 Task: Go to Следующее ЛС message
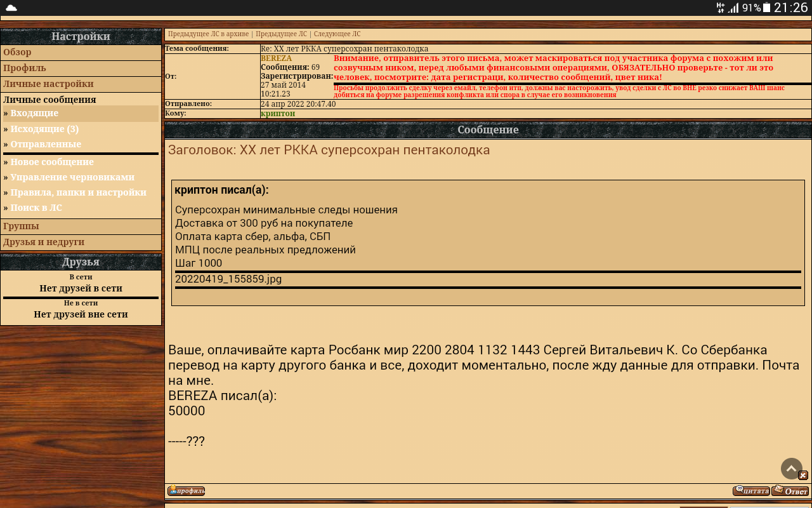[337, 34]
